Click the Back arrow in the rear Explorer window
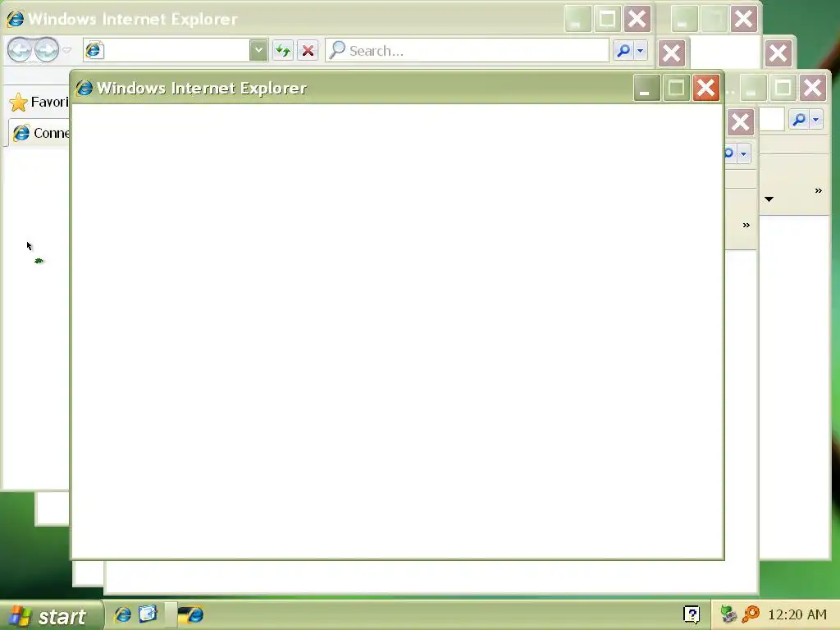Viewport: 840px width, 630px height. tap(20, 50)
